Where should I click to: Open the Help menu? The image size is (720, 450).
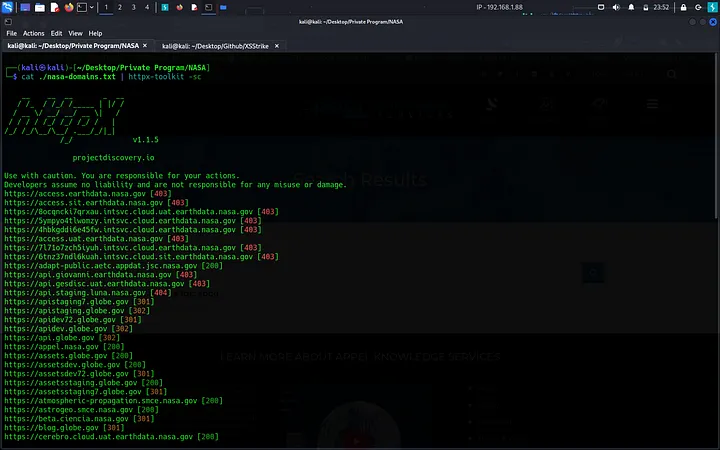(x=95, y=34)
